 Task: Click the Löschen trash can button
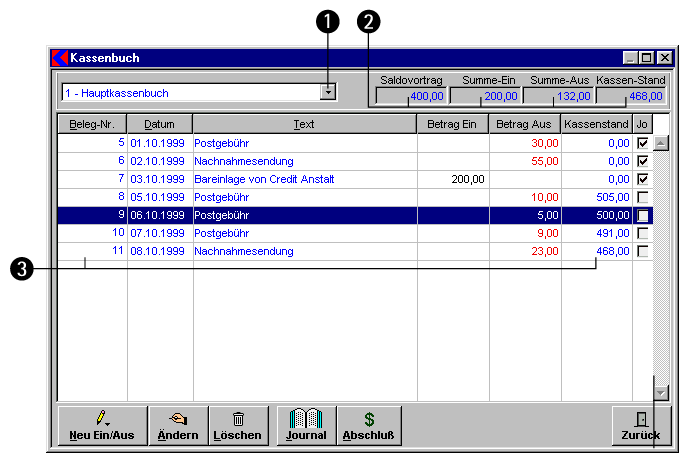point(237,425)
